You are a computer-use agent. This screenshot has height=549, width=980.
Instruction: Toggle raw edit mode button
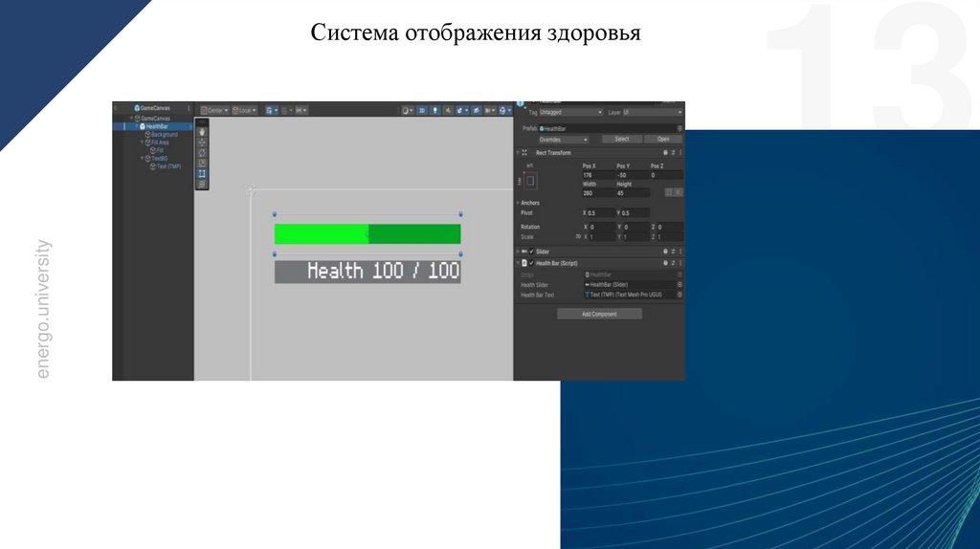pyautogui.click(x=679, y=192)
